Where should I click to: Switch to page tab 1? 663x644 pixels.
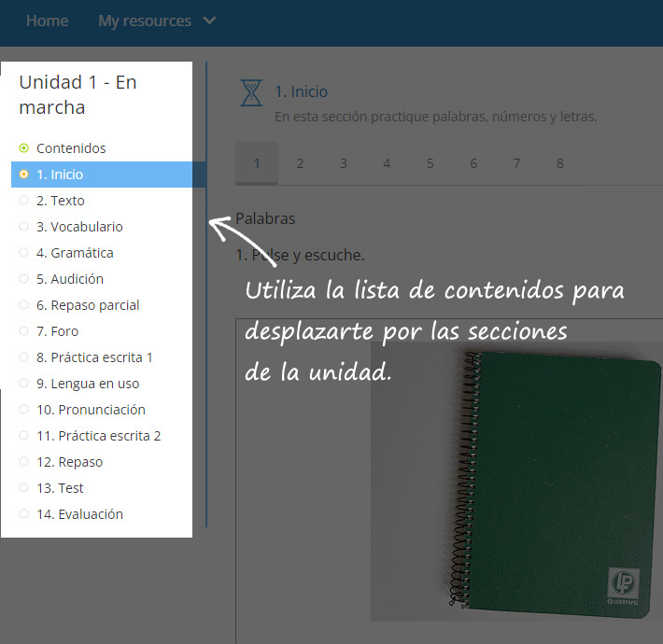[257, 163]
